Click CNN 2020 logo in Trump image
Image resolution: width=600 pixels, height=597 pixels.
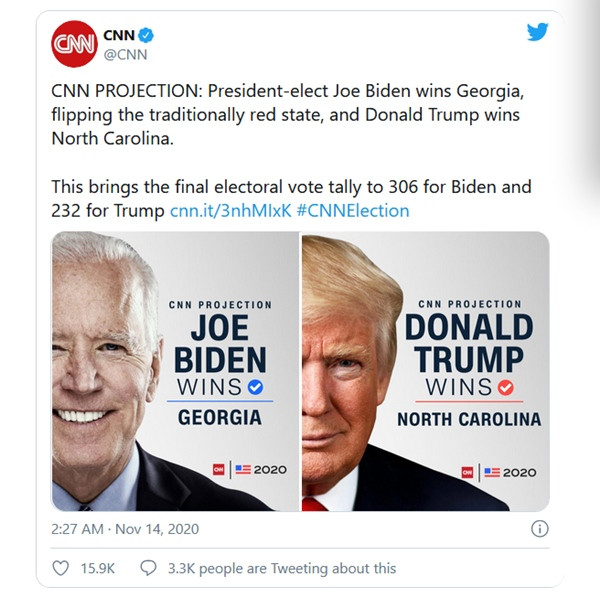pyautogui.click(x=498, y=471)
